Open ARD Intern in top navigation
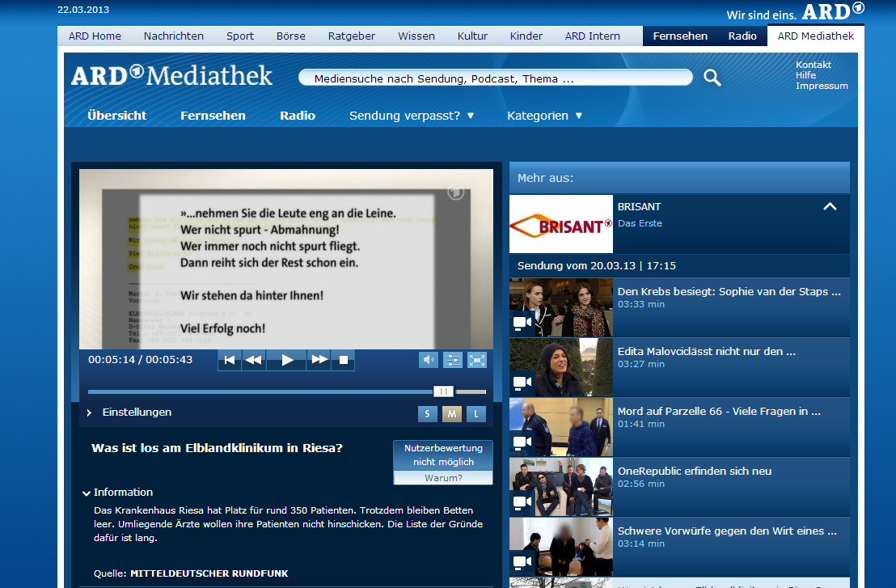The image size is (896, 588). click(592, 36)
